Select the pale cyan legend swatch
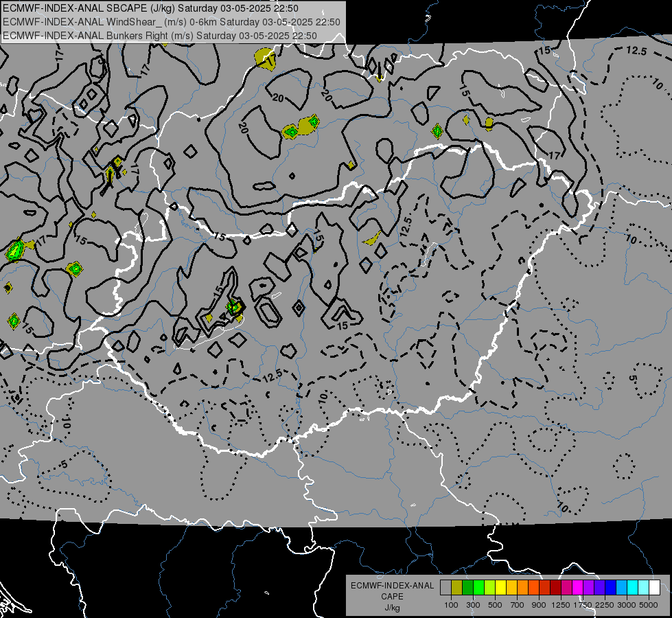This screenshot has height=618, width=672. click(x=644, y=587)
